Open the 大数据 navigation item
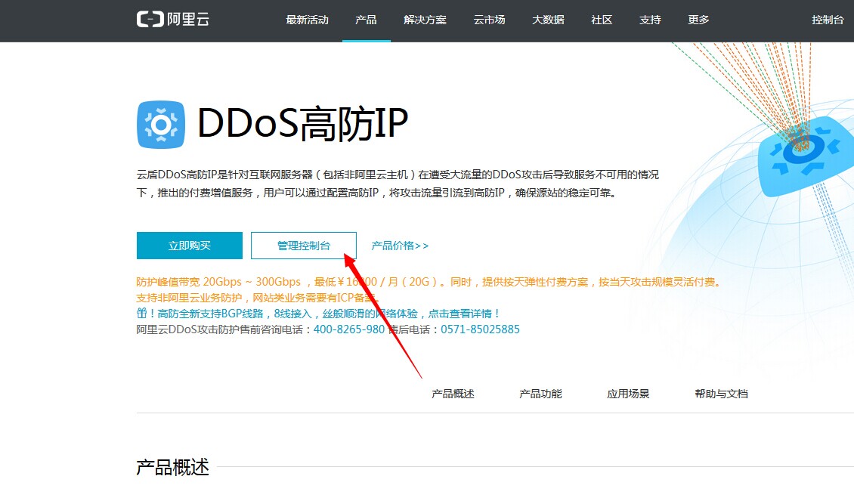The height and width of the screenshot is (504, 854). (x=548, y=20)
